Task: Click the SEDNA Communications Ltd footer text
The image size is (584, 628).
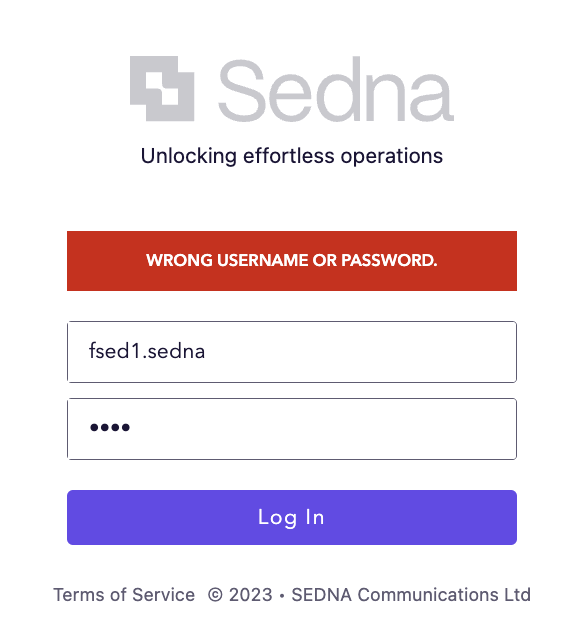Action: tap(411, 595)
